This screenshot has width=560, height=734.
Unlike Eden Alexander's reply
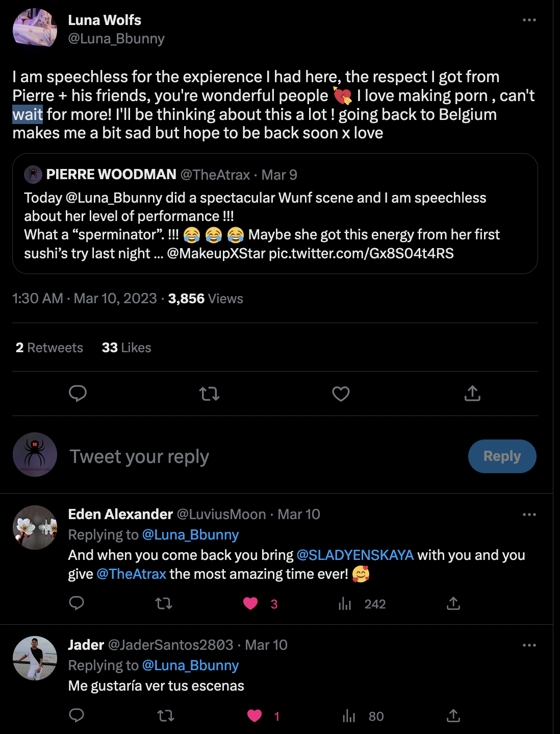[x=250, y=604]
